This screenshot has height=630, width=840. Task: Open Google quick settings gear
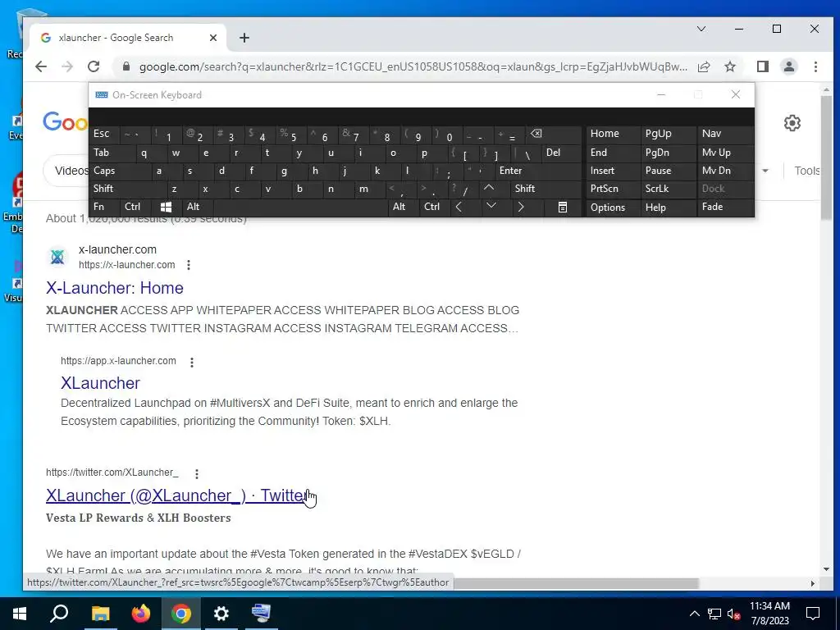[x=792, y=123]
